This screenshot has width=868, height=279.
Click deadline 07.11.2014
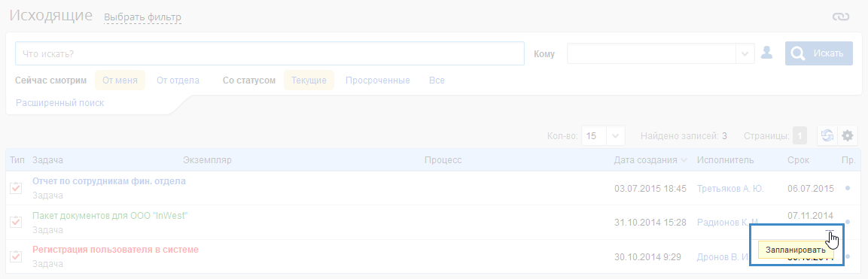pos(811,216)
